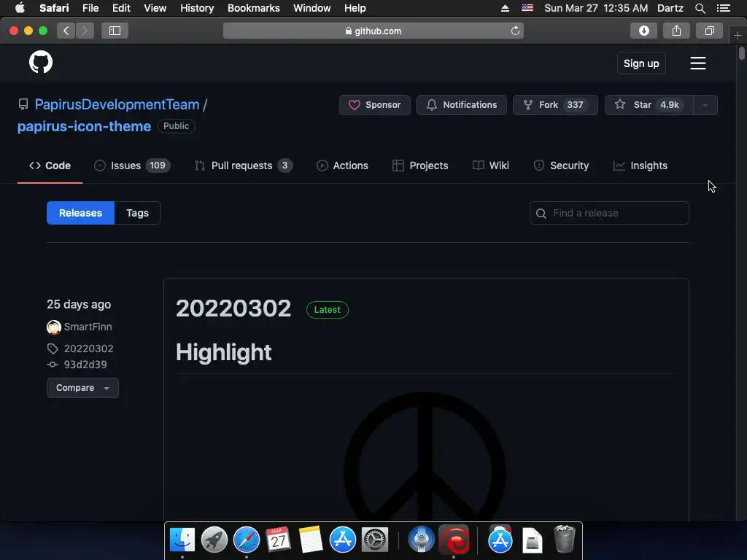Open the File menu
Viewport: 747px width, 560px height.
click(x=90, y=8)
